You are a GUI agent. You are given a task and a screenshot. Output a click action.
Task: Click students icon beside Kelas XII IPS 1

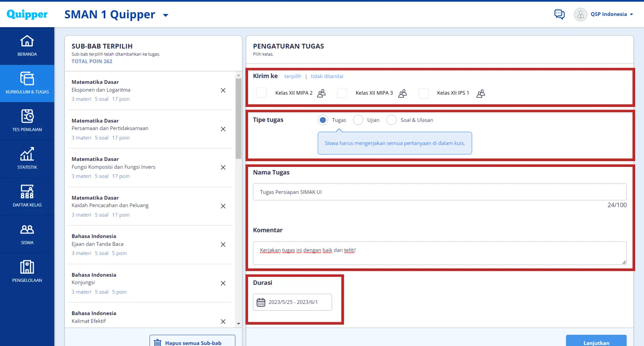pos(481,93)
